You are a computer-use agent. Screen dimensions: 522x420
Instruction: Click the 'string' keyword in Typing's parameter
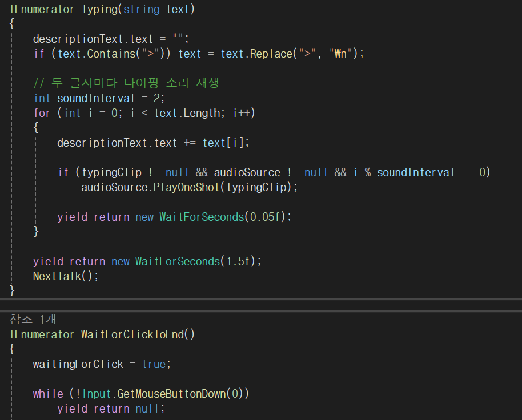tap(142, 9)
